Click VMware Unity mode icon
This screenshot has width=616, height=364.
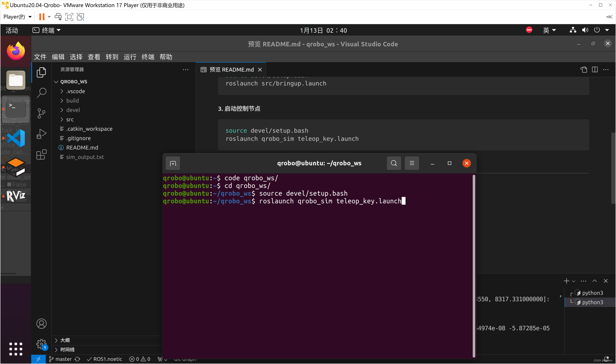81,17
